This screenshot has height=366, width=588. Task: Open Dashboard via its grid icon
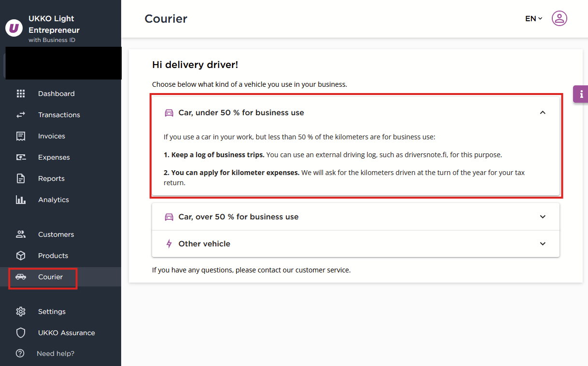[x=20, y=94]
